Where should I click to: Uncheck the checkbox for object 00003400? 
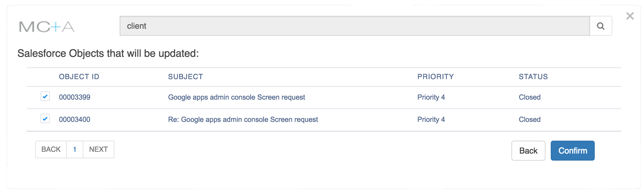point(45,119)
